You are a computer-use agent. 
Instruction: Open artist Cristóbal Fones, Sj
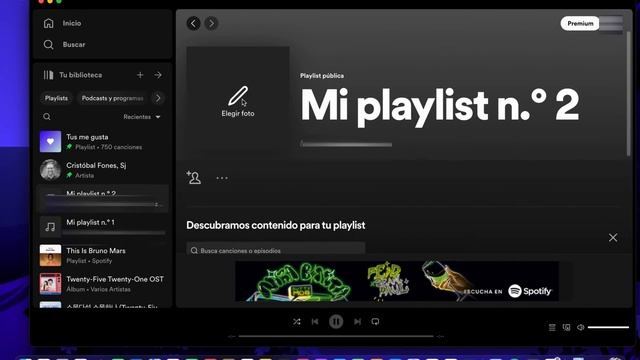tap(103, 170)
